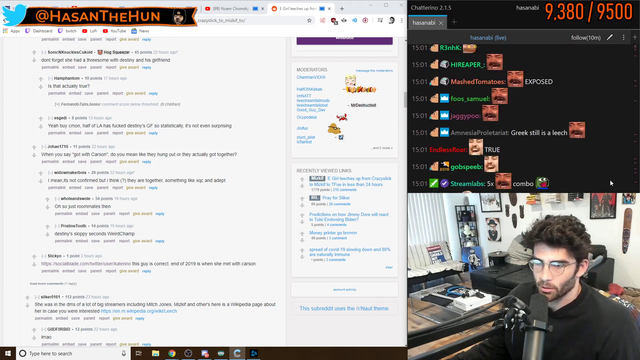
Task: Collapse wholeandswole's comment
Action: point(57,199)
